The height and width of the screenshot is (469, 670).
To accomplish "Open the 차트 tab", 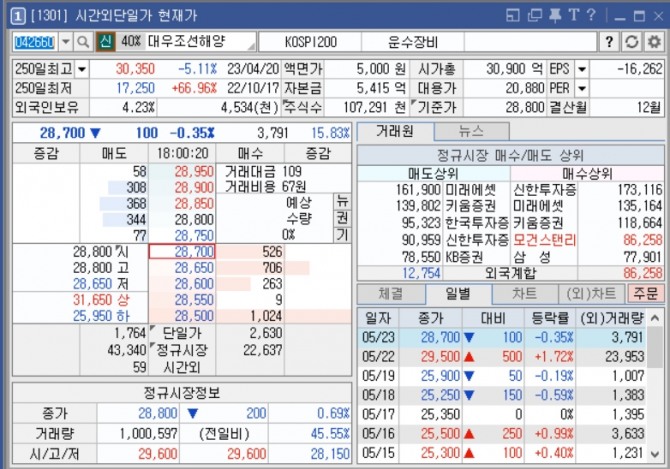I will point(525,294).
